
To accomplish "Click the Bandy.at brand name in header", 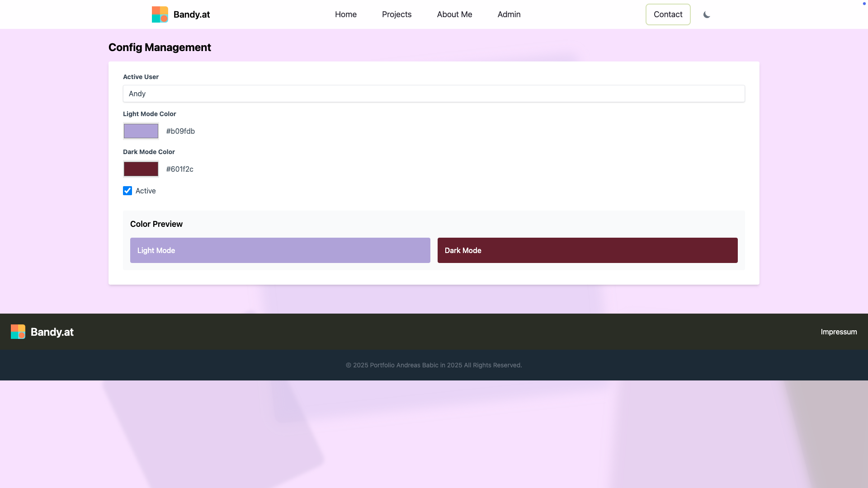I will point(192,14).
